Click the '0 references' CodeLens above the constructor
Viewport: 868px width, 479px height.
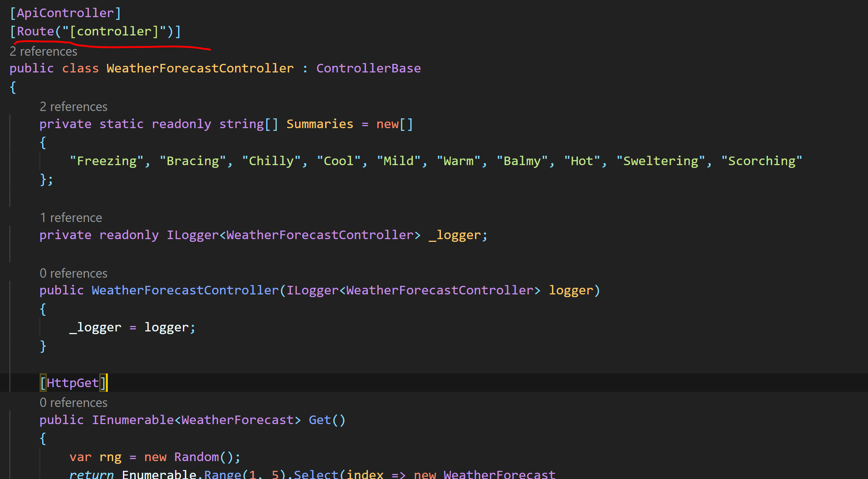tap(73, 273)
